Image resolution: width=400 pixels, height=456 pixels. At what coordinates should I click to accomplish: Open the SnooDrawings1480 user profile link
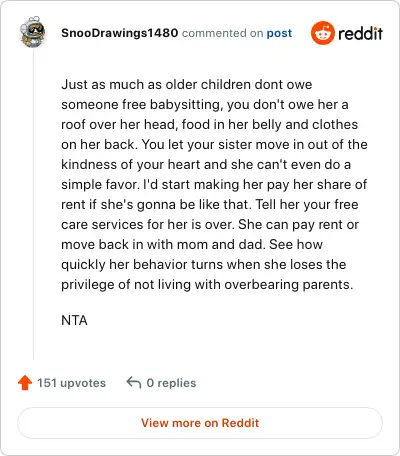[119, 33]
